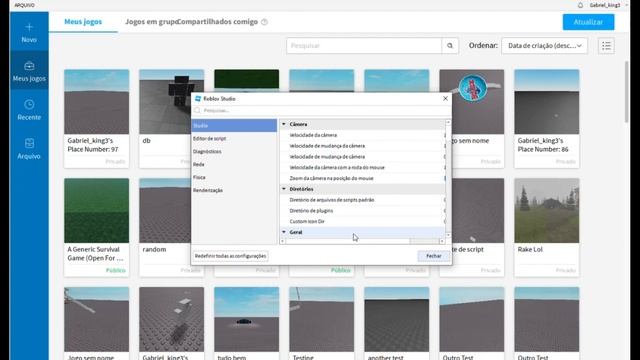Click scroll-up arrow of settings list scrollbar
The width and height of the screenshot is (640, 360).
(x=448, y=122)
